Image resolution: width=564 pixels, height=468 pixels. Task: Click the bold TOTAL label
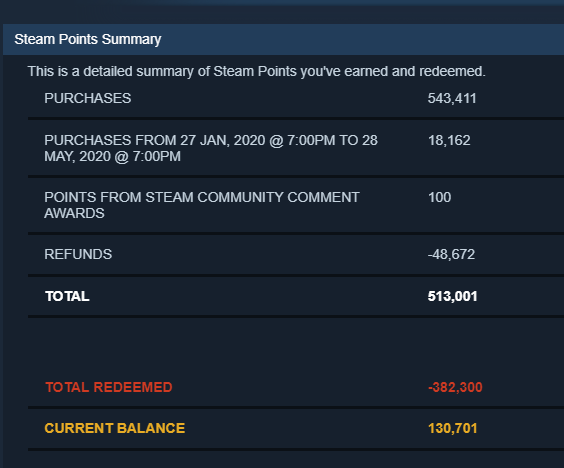coord(67,296)
